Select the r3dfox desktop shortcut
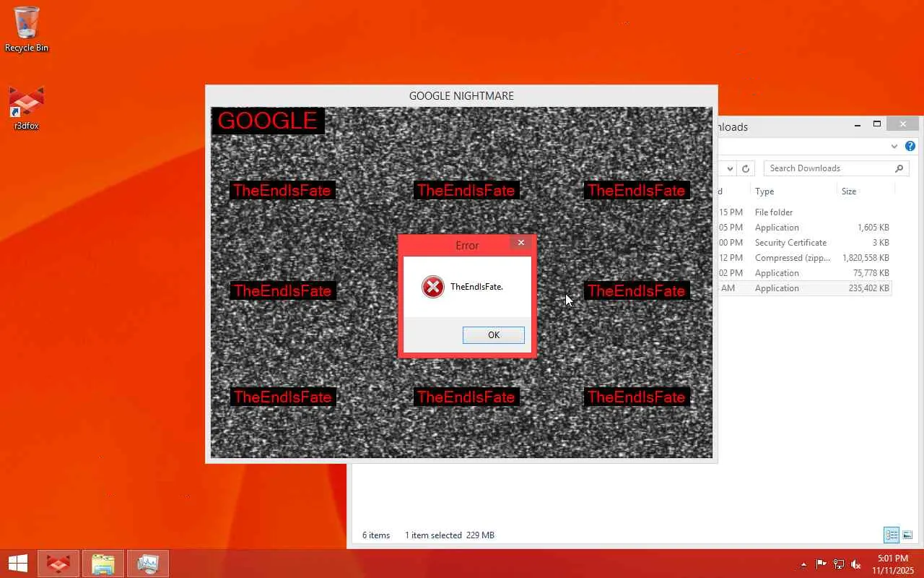 click(x=27, y=108)
